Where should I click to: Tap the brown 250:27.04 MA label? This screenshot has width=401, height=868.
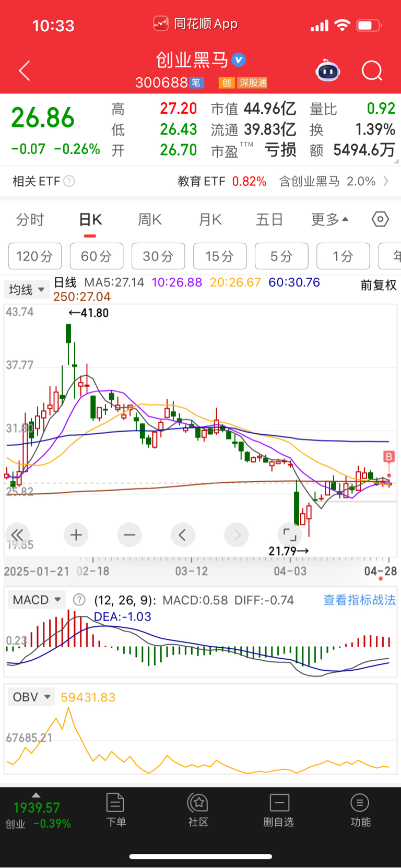pos(82,296)
